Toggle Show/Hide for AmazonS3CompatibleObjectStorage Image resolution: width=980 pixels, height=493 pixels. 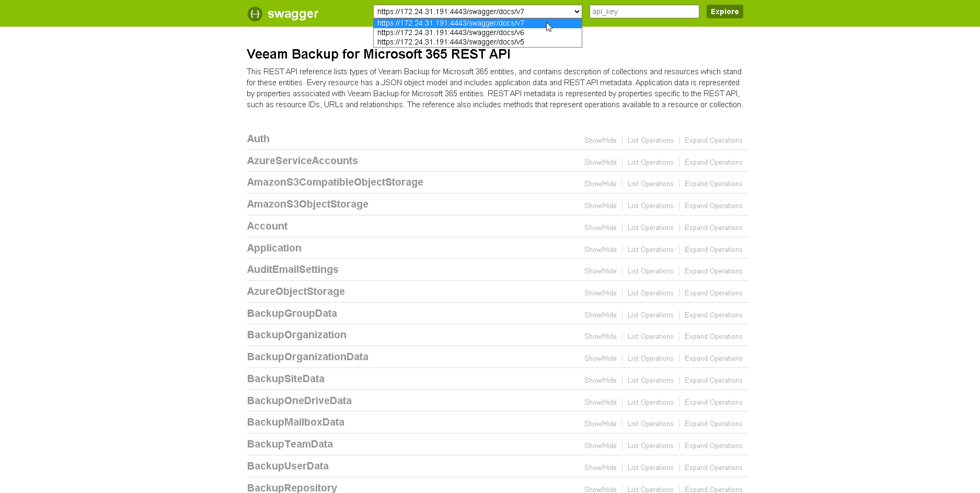click(600, 184)
